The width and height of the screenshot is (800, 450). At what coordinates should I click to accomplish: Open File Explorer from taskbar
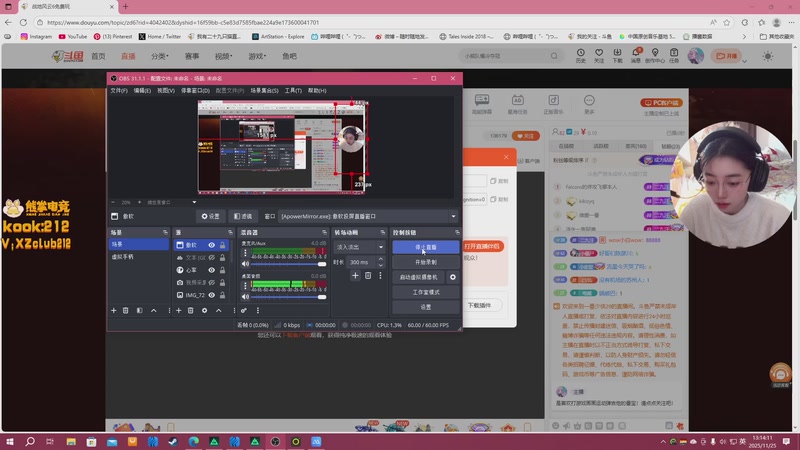tap(71, 441)
